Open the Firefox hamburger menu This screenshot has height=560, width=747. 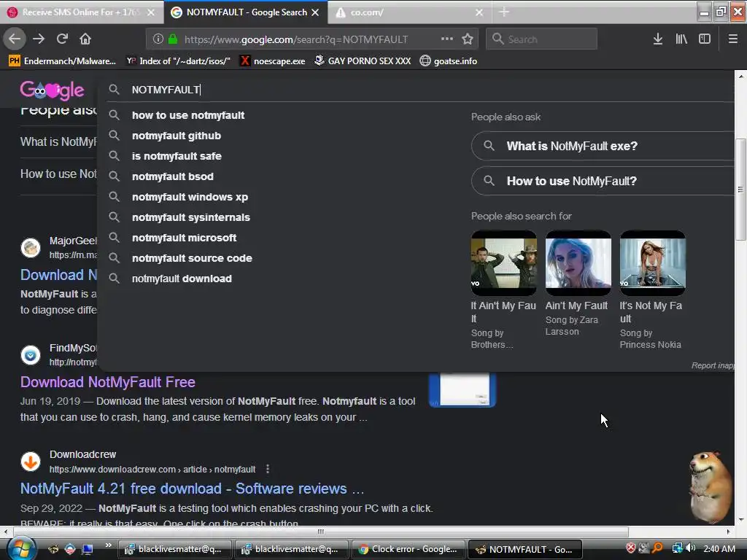click(733, 39)
